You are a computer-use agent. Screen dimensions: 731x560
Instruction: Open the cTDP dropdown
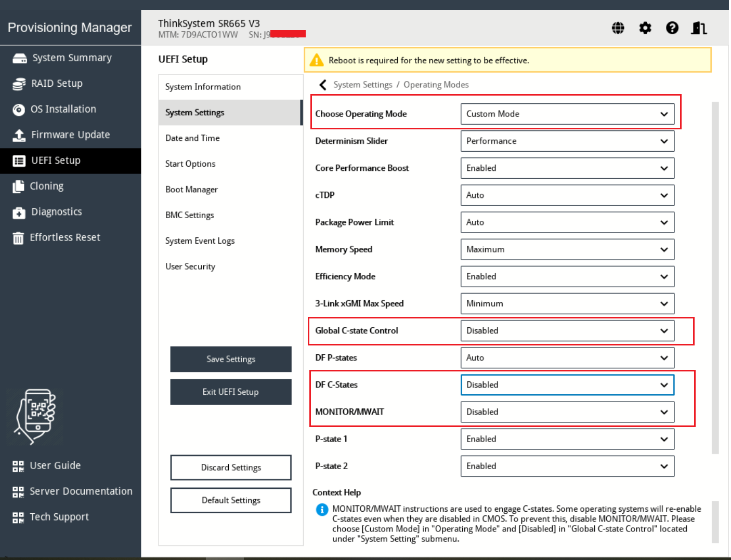click(567, 195)
